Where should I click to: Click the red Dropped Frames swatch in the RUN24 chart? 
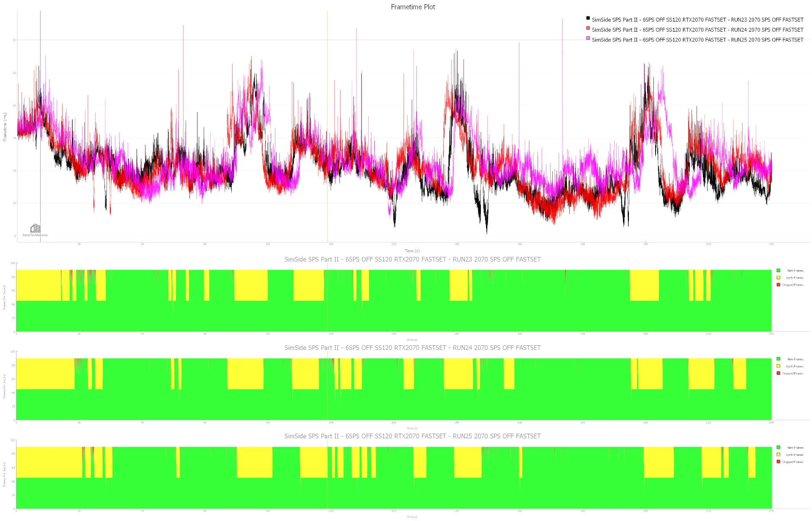(778, 374)
